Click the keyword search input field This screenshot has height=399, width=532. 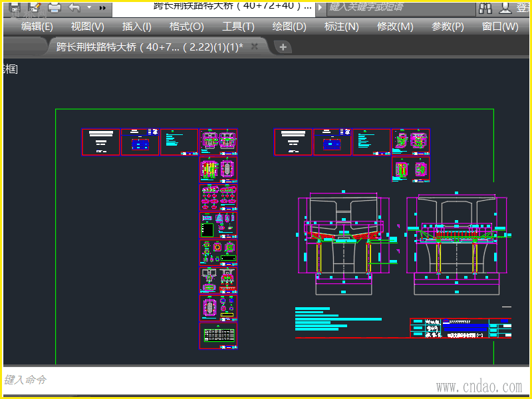(401, 8)
